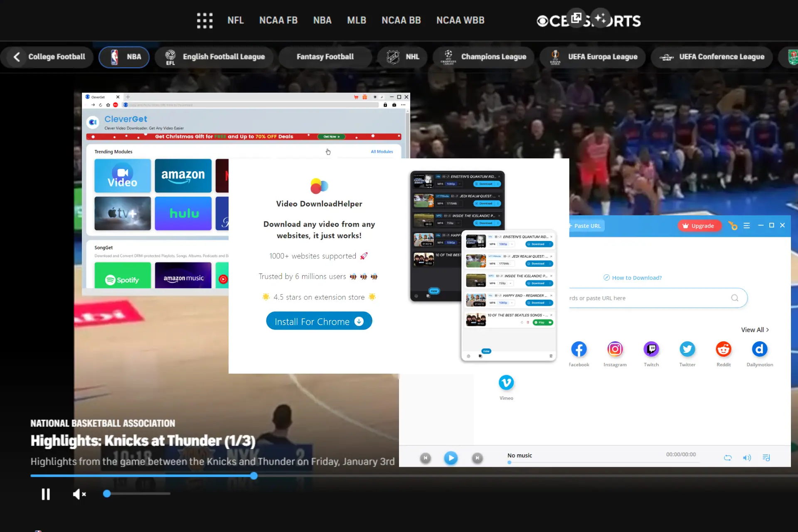Select the English Football League chip
This screenshot has width=798, height=532.
215,57
